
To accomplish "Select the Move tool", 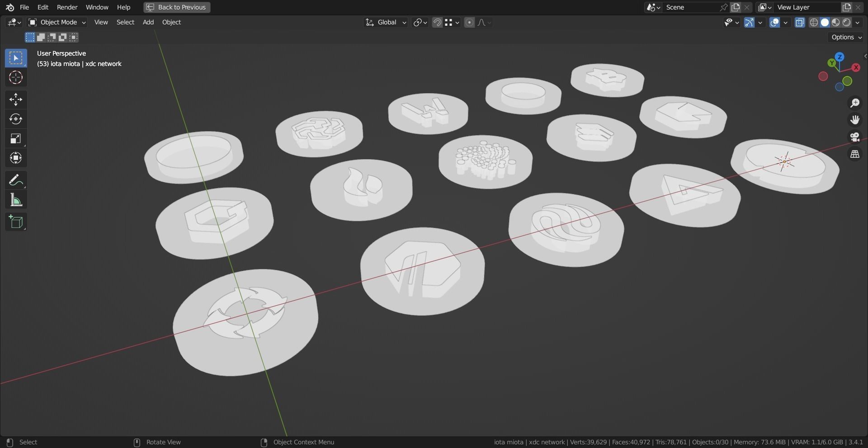I will 16,99.
